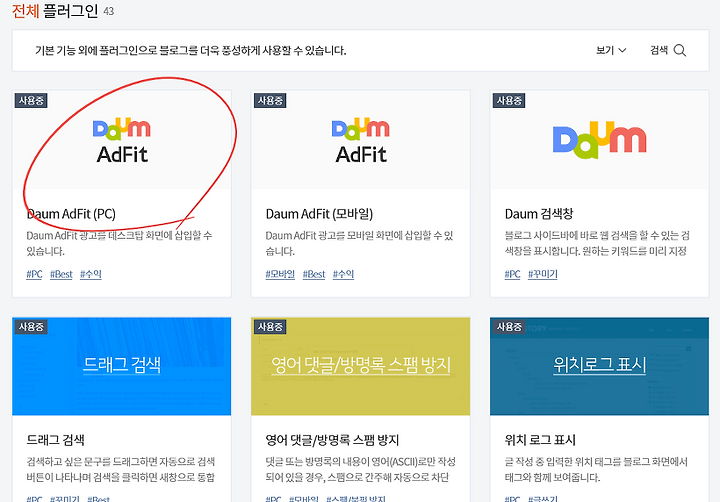Open the yellow 영어 댓글/방명록 스팸 방지 banner

pos(360,366)
